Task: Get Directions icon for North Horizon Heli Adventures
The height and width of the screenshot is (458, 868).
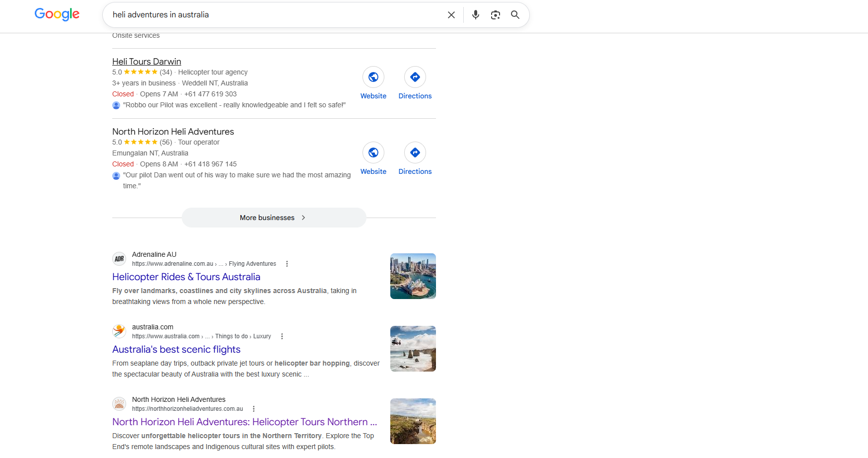Action: [415, 153]
